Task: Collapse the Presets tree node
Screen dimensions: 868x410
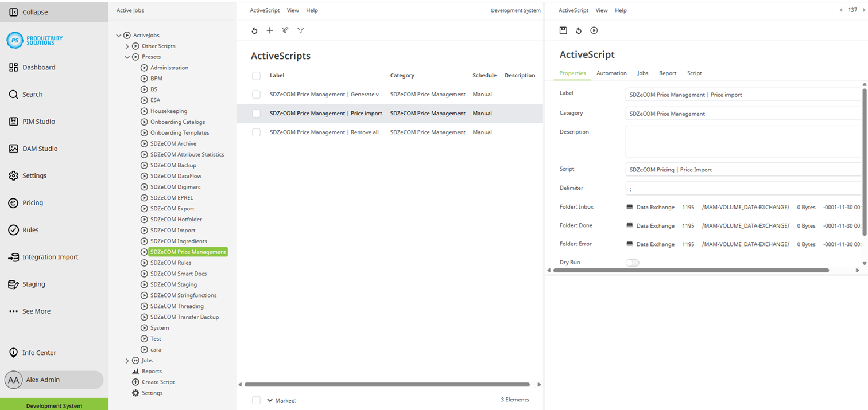Action: click(x=127, y=57)
